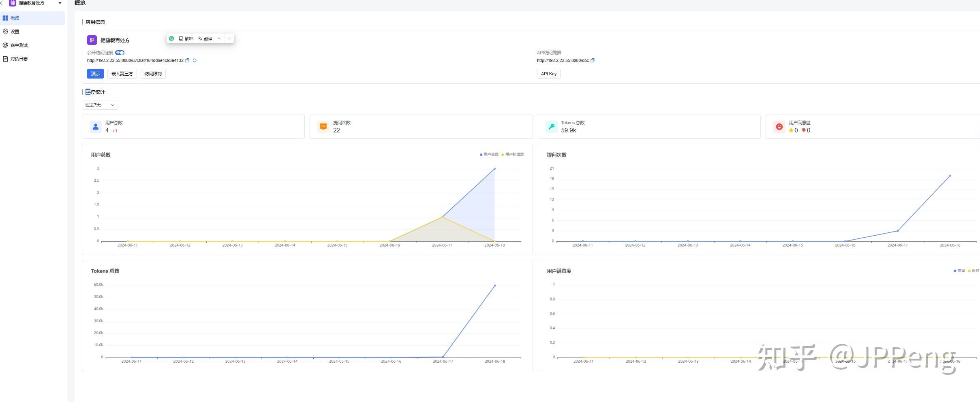Expand the 健康教育处方 app switcher
The height and width of the screenshot is (402, 980).
(60, 3)
